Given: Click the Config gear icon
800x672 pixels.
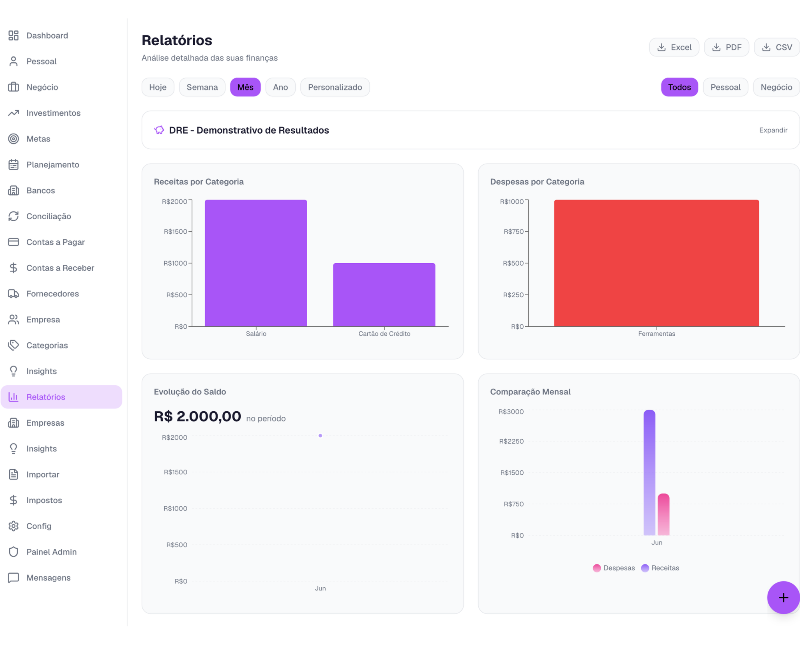Looking at the screenshot, I should pyautogui.click(x=14, y=526).
